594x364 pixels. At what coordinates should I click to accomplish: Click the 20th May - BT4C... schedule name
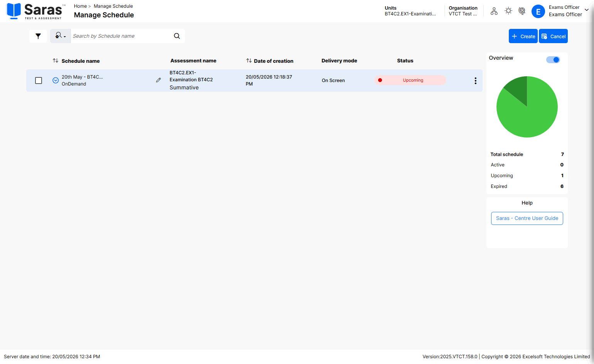pos(82,77)
